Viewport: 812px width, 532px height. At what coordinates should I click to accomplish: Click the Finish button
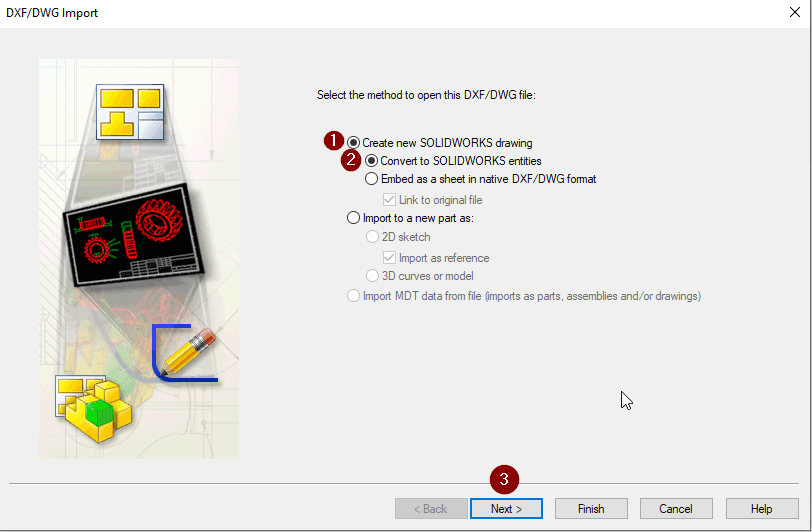591,509
